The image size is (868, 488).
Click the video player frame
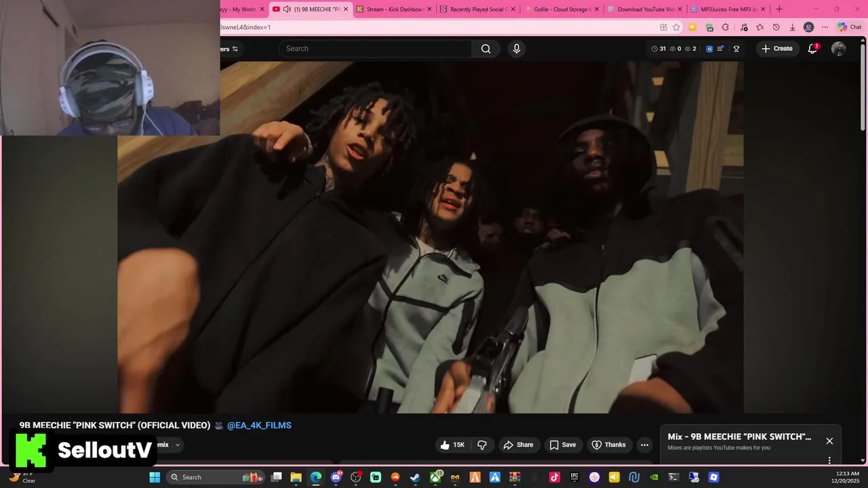point(431,237)
